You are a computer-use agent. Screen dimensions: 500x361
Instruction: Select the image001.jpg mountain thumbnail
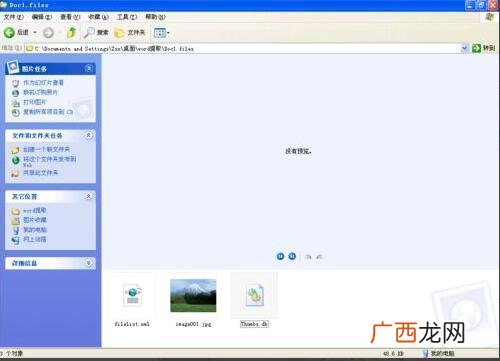click(193, 295)
